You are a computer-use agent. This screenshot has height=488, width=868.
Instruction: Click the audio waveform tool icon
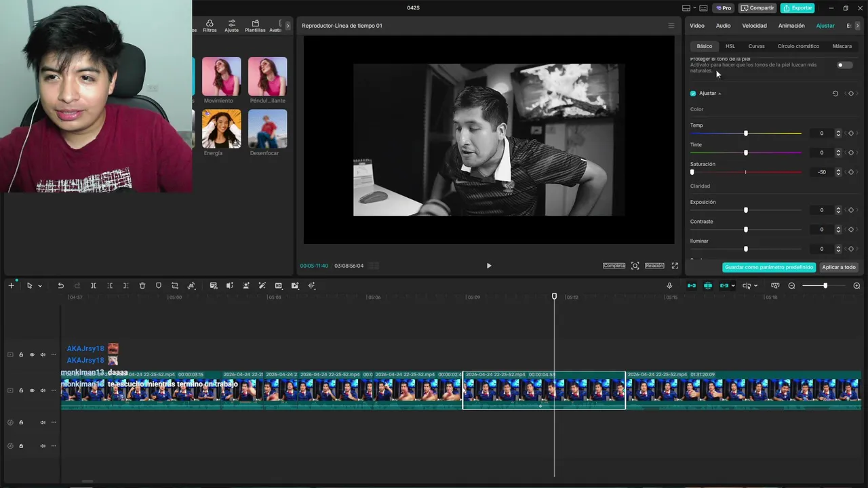[x=311, y=286]
